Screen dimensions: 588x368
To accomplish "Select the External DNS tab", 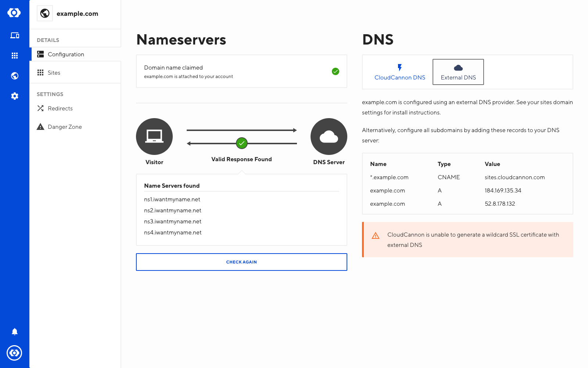I will coord(458,72).
